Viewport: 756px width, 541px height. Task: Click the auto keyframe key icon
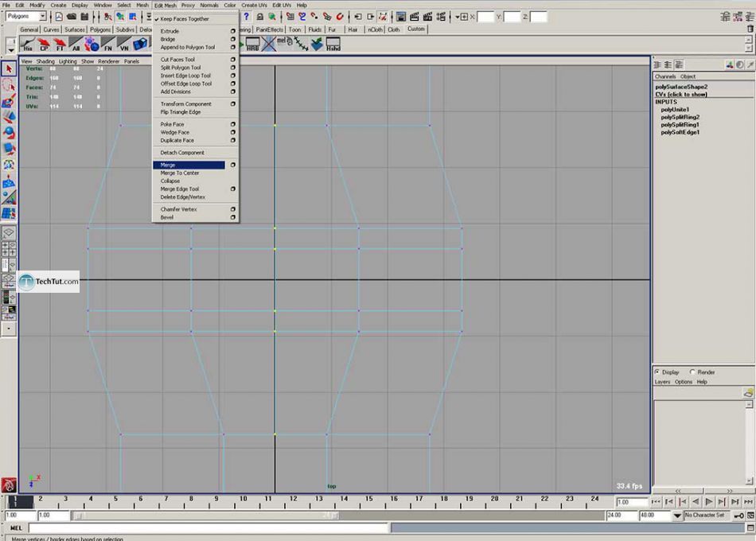(738, 516)
